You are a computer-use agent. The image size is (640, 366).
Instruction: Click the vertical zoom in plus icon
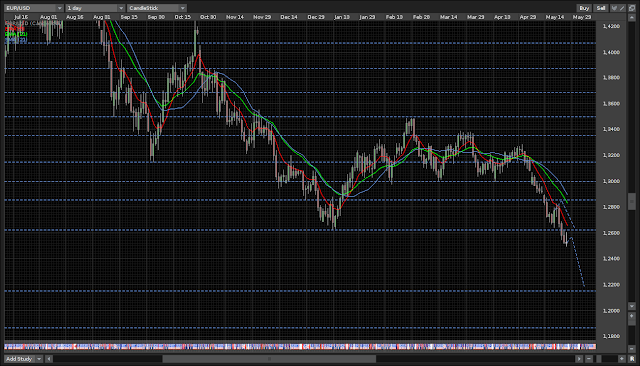point(632,316)
